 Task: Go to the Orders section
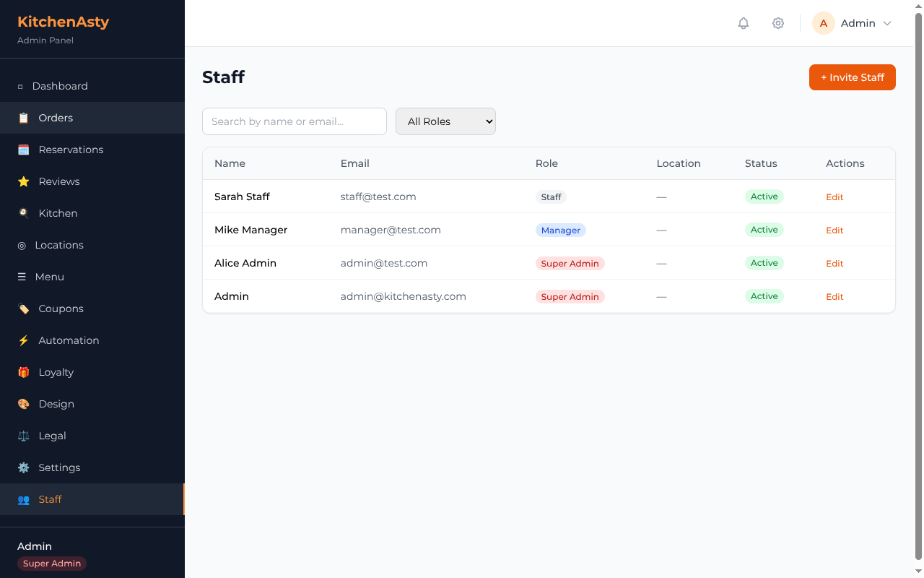[56, 118]
